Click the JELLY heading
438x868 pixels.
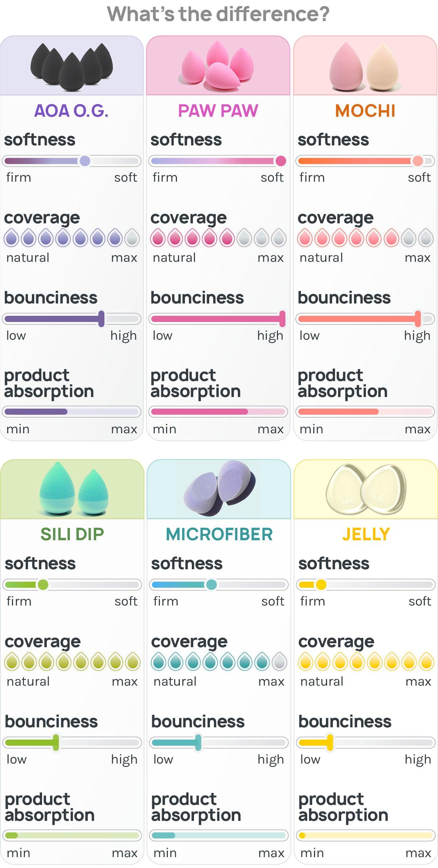point(366,534)
